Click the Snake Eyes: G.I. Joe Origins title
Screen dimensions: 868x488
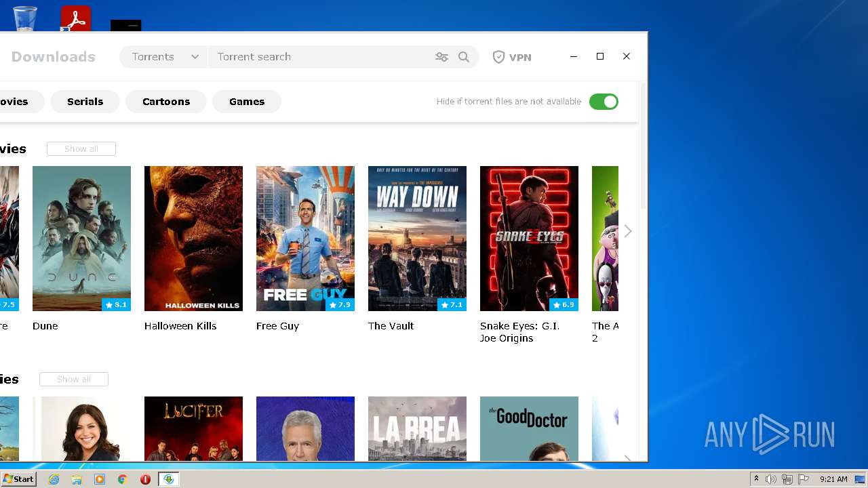click(x=520, y=332)
